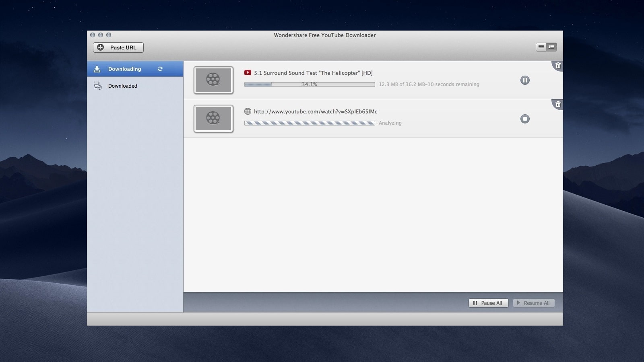Screen dimensions: 644x362
Task: Click the Downloaded list icon in the sidebar
Action: [97, 86]
